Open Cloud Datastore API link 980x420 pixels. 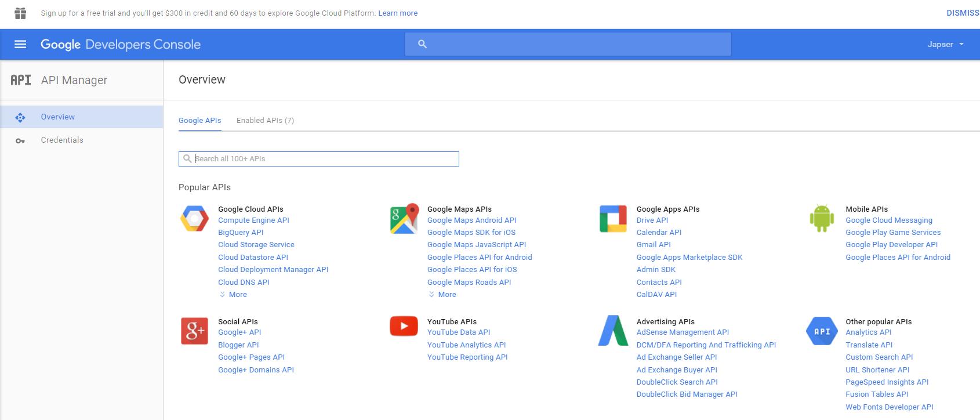pos(253,258)
